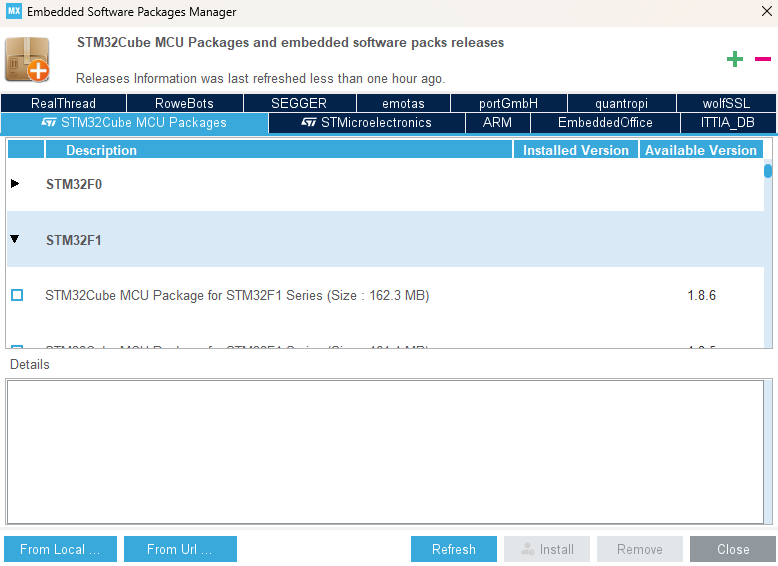Image resolution: width=778 pixels, height=566 pixels.
Task: Click the Remove button
Action: [640, 549]
